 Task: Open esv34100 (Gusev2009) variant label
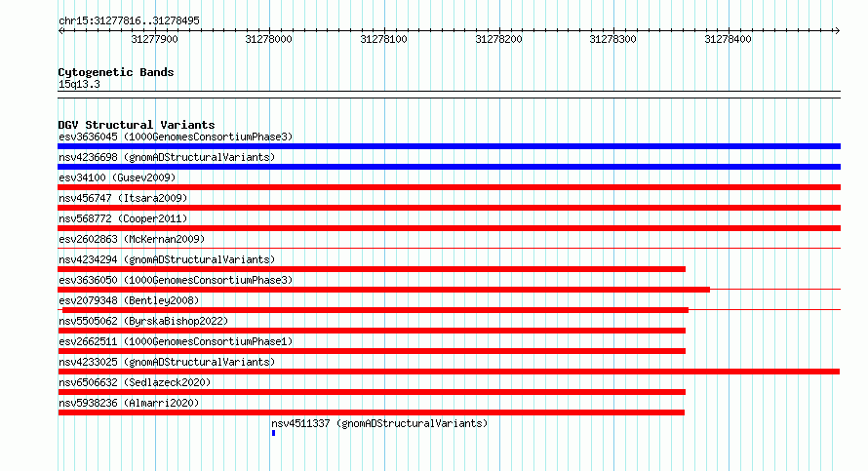(x=117, y=177)
